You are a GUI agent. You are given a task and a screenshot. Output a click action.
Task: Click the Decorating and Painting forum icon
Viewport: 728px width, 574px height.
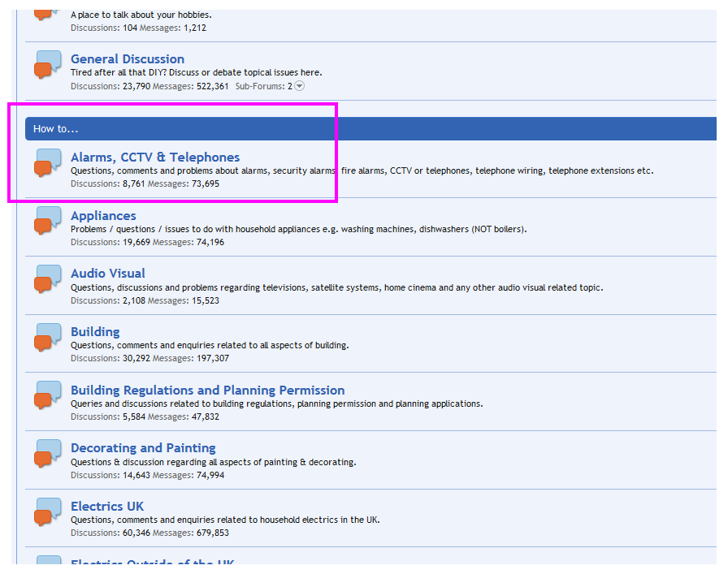(x=47, y=454)
